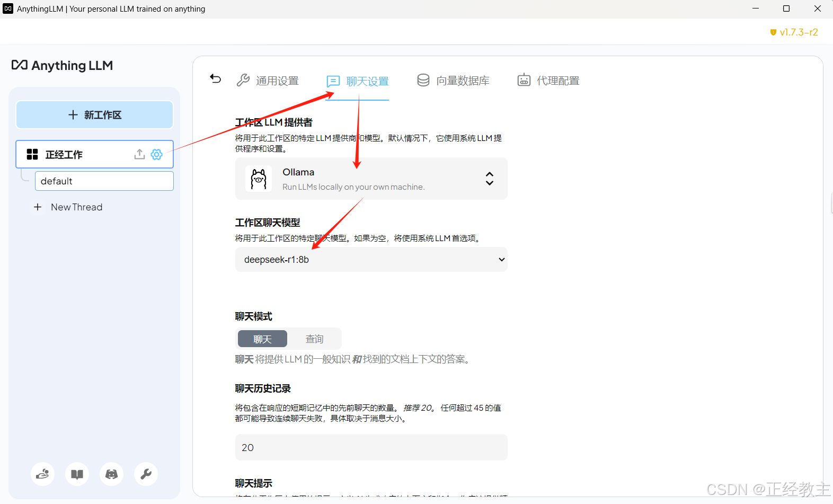
Task: Maximize the AnythingLLM window
Action: point(786,8)
